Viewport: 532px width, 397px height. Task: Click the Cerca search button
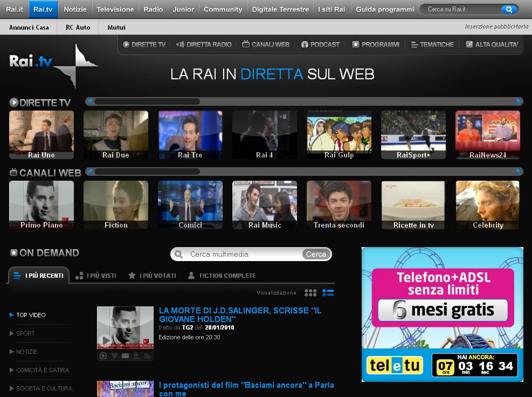[316, 254]
